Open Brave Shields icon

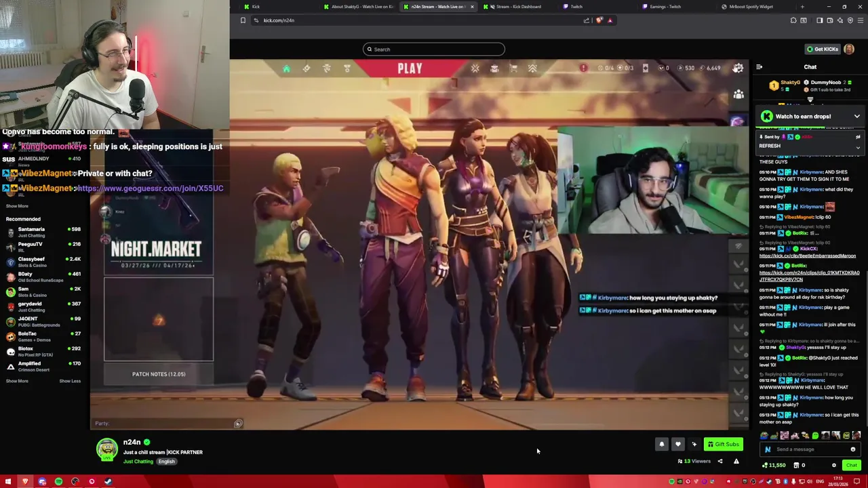(599, 20)
